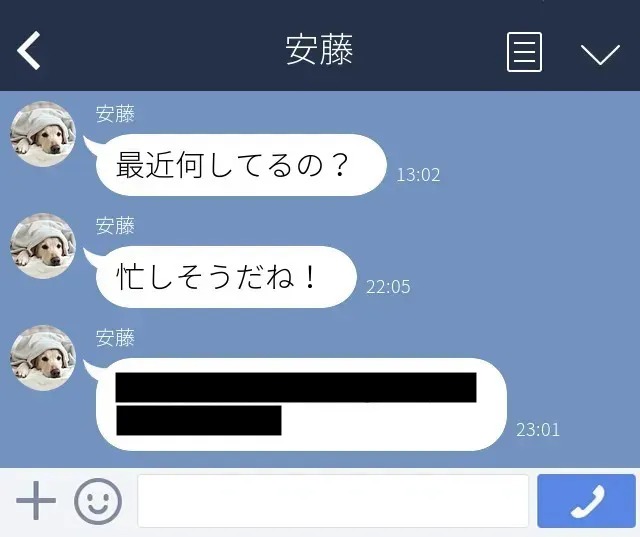Screen dimensions: 640x537
Task: Open the dog avatar beside redacted message
Action: 43,358
